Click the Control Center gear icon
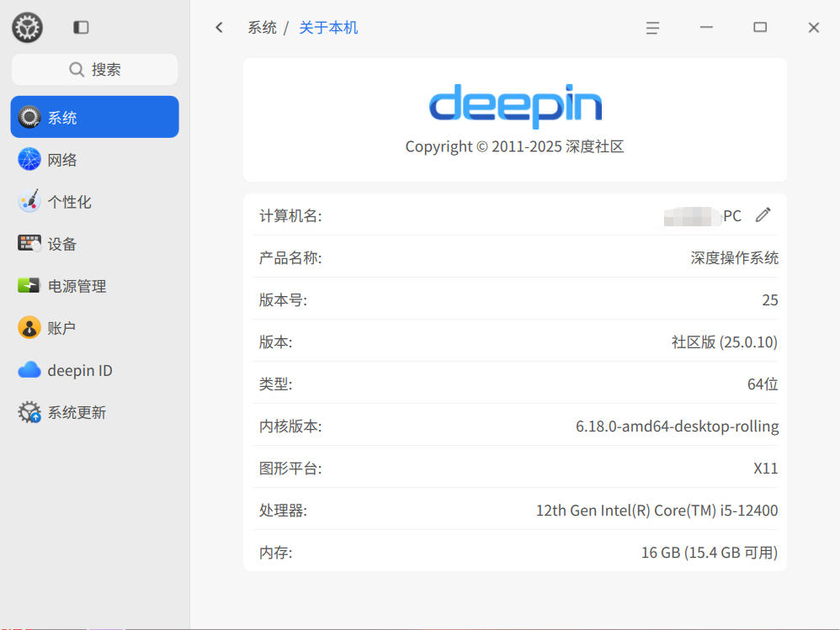Screen dimensions: 840x630 pyautogui.click(x=27, y=27)
